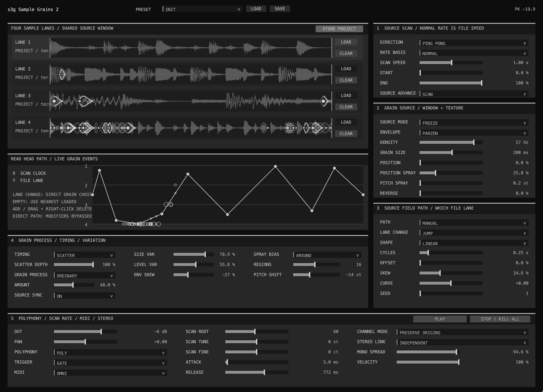This screenshot has width=543, height=392.
Task: Open the GRAIN PROCESS dropdown set to ORDINARY
Action: [x=84, y=275]
